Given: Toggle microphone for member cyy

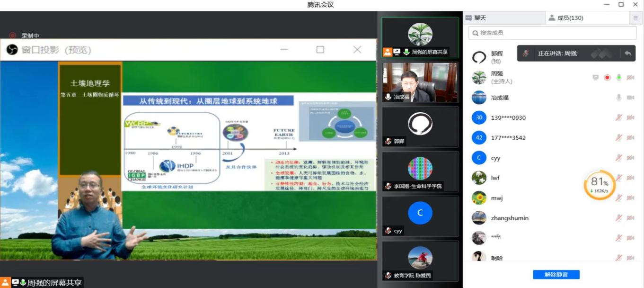Looking at the screenshot, I should point(618,158).
